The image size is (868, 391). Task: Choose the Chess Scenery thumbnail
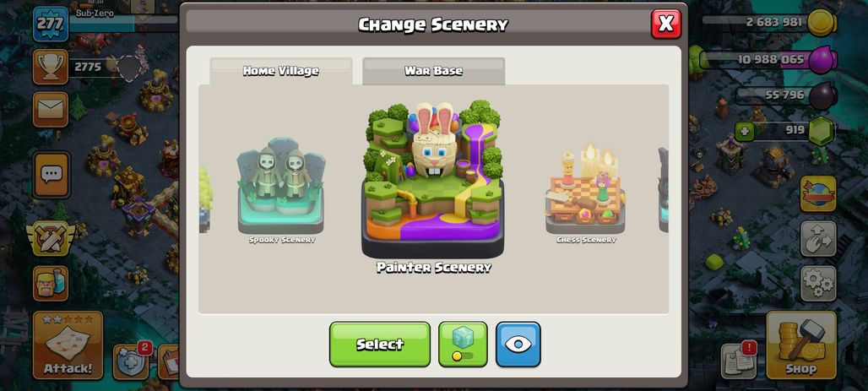tap(586, 193)
